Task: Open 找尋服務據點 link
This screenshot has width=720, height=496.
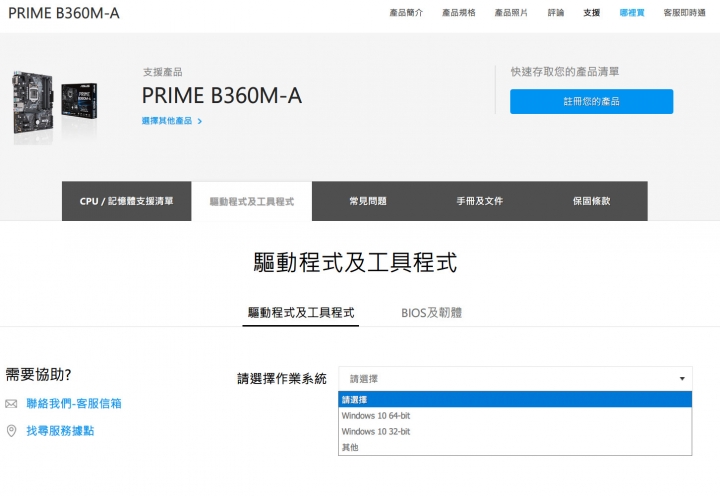Action: pos(60,431)
